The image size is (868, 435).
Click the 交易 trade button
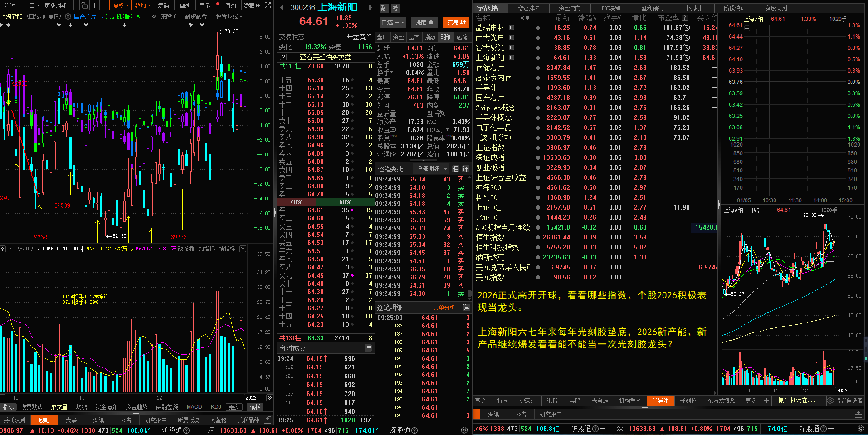[457, 22]
